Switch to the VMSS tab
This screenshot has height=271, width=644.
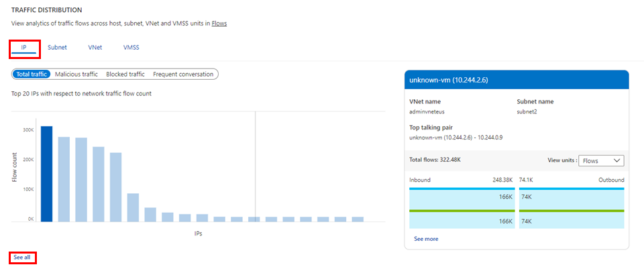[x=131, y=48]
